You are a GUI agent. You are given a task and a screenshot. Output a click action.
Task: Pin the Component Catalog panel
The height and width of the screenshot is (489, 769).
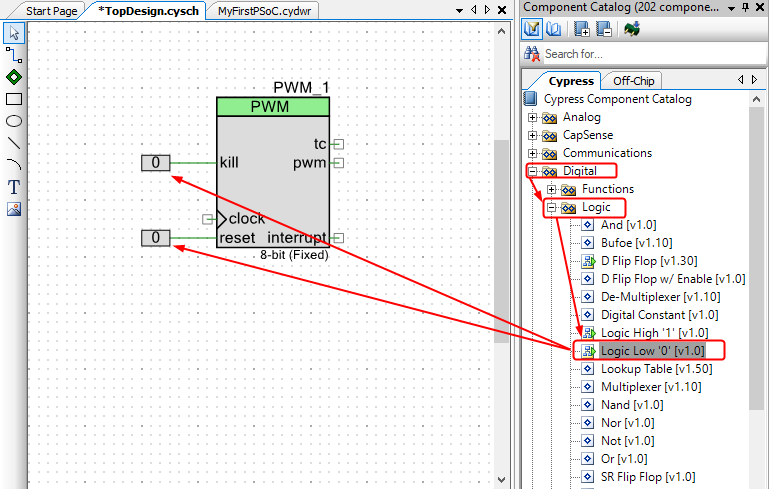click(744, 7)
